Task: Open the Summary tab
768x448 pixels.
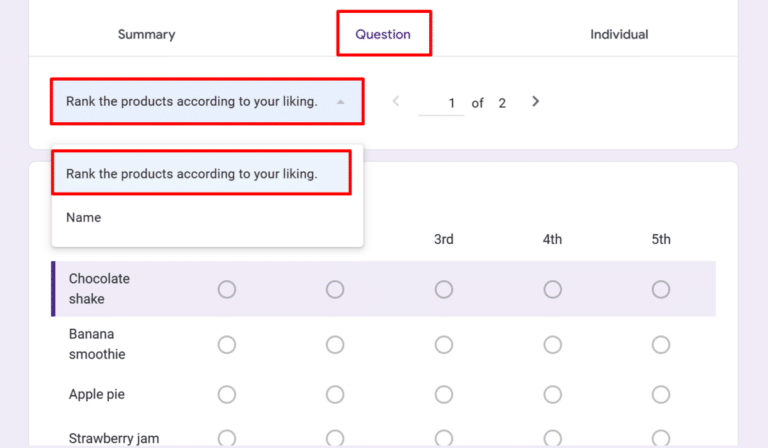Action: tap(146, 34)
